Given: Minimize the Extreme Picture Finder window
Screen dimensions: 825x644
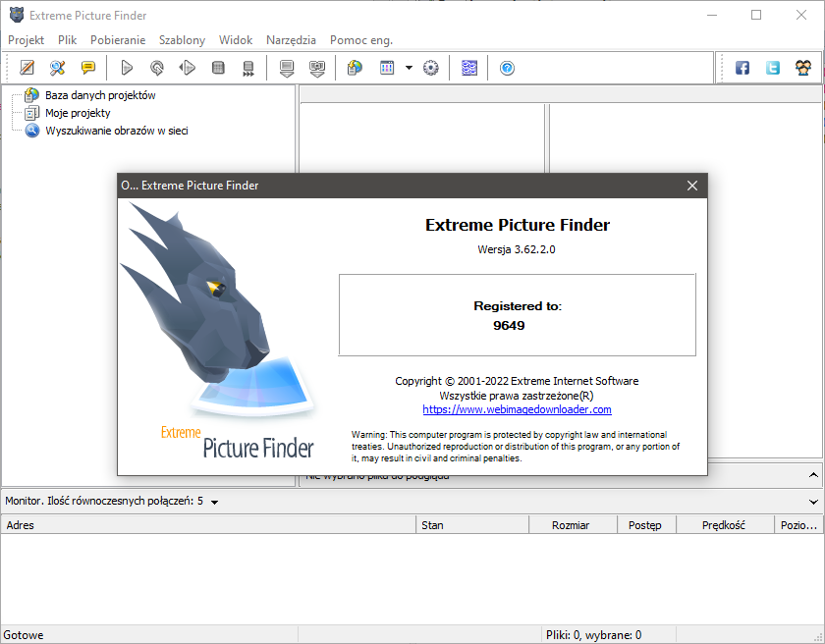Looking at the screenshot, I should coord(712,15).
